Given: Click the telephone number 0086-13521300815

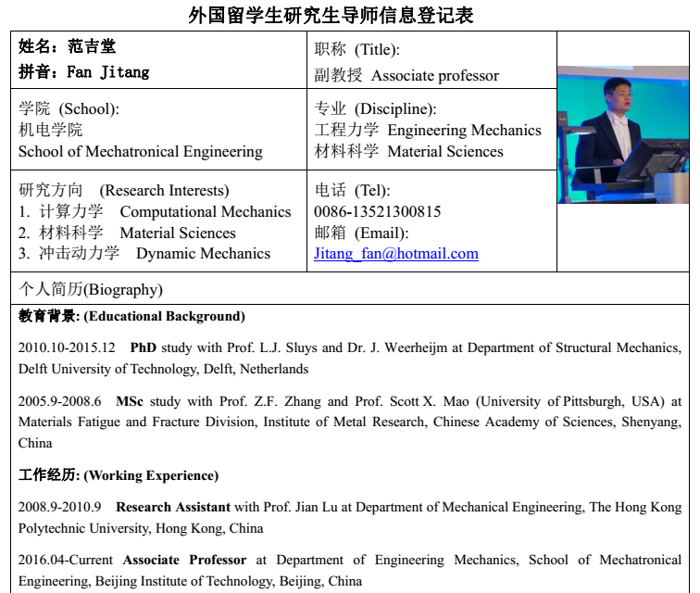Looking at the screenshot, I should [378, 212].
